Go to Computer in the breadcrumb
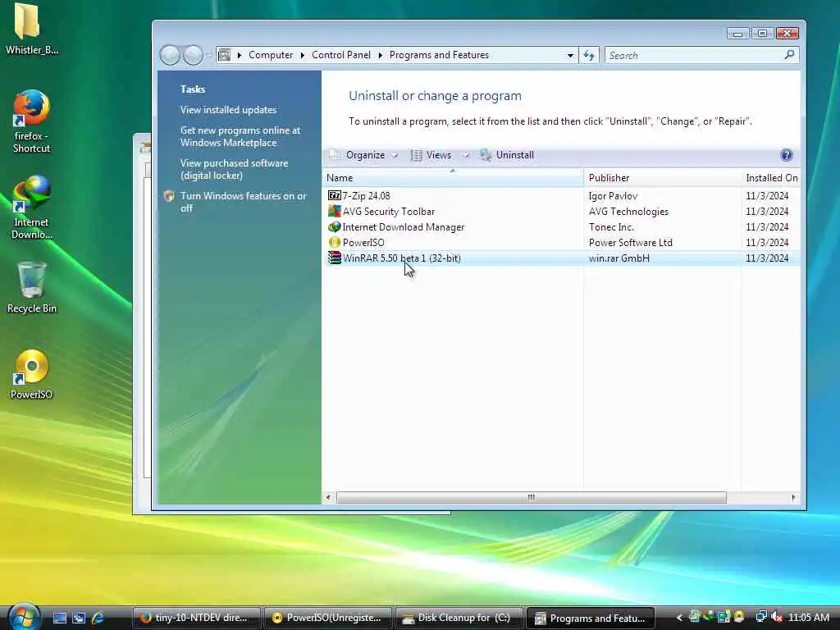840x630 pixels. [x=271, y=55]
